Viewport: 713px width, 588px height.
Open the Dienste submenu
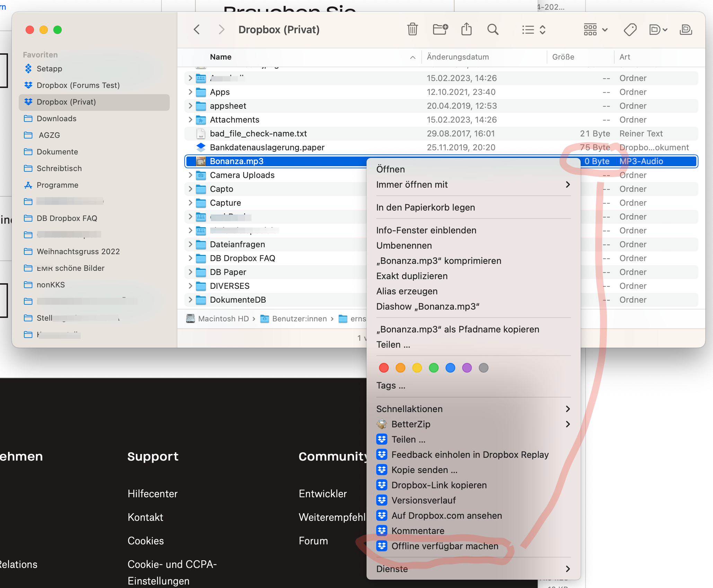tap(473, 569)
